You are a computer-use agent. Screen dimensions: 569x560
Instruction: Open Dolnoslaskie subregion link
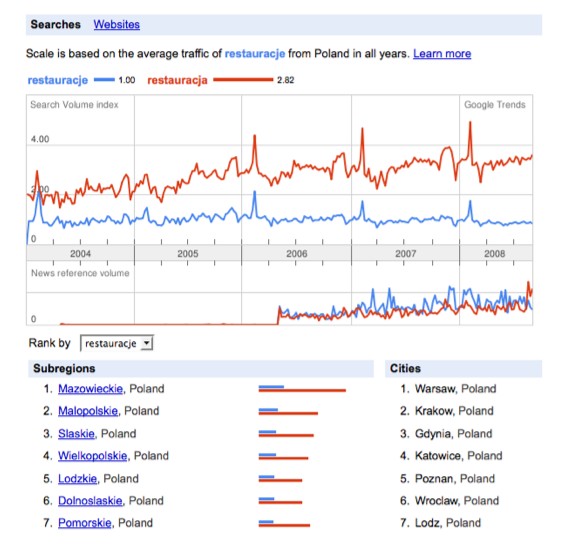coord(90,501)
